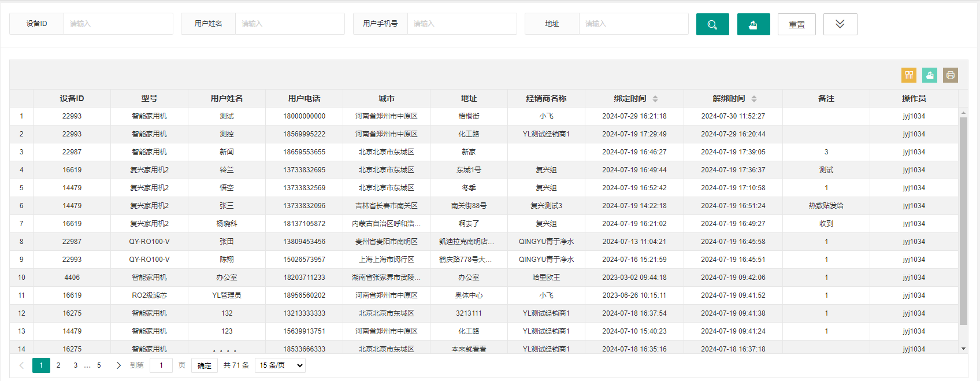The width and height of the screenshot is (980, 381).
Task: Click unbind time 2024-07-30 11:52:27 cell
Action: (733, 116)
